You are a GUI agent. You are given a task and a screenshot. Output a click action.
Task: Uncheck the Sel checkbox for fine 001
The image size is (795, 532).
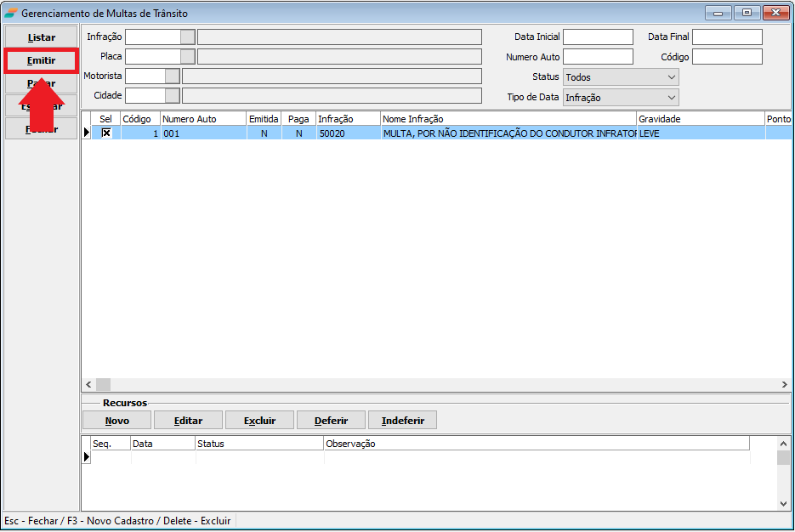(x=106, y=133)
